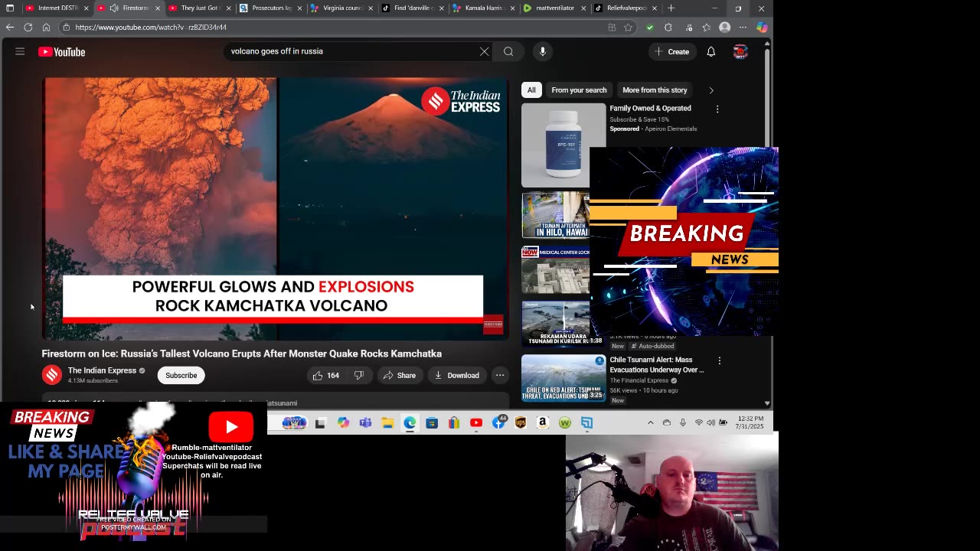
Task: Open a new browser tab
Action: coord(671,8)
